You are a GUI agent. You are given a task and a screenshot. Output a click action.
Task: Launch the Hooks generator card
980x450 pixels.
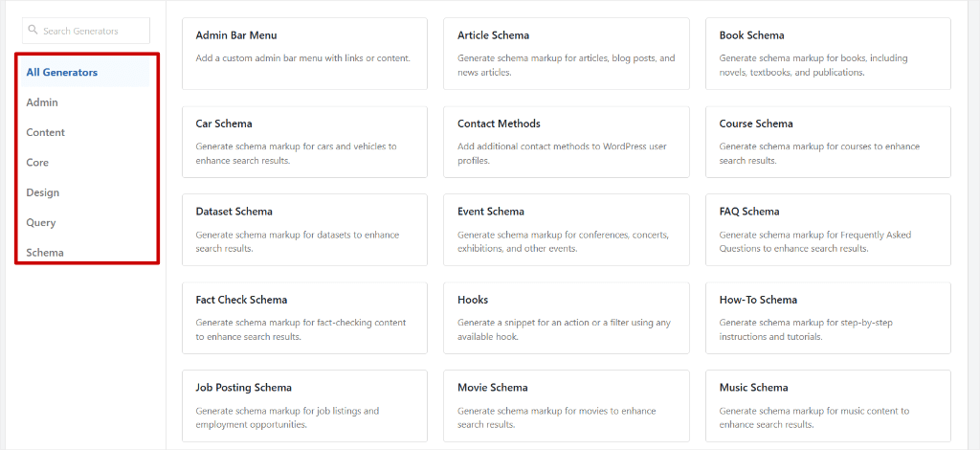(x=567, y=318)
